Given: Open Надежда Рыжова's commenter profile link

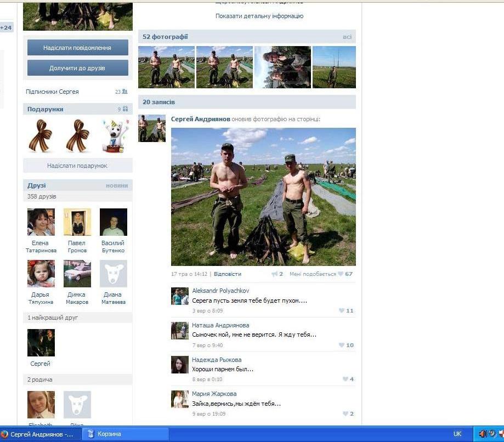Looking at the screenshot, I should pyautogui.click(x=217, y=360).
